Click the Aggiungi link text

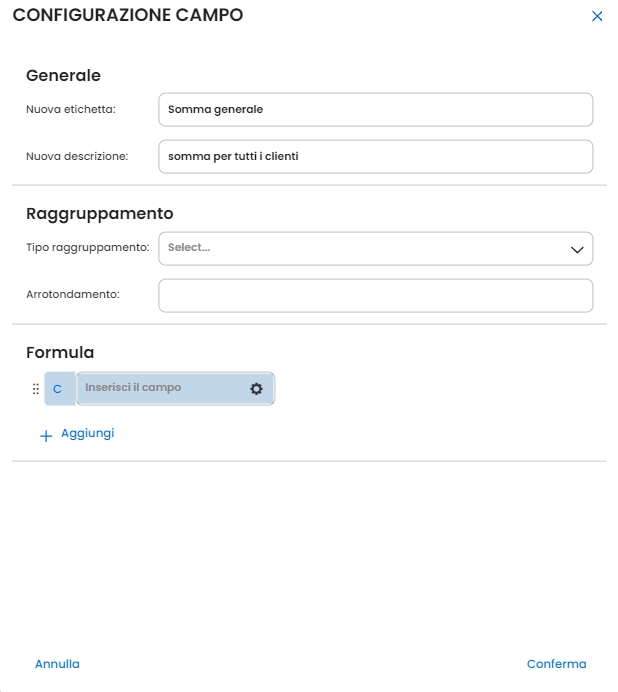pos(88,433)
